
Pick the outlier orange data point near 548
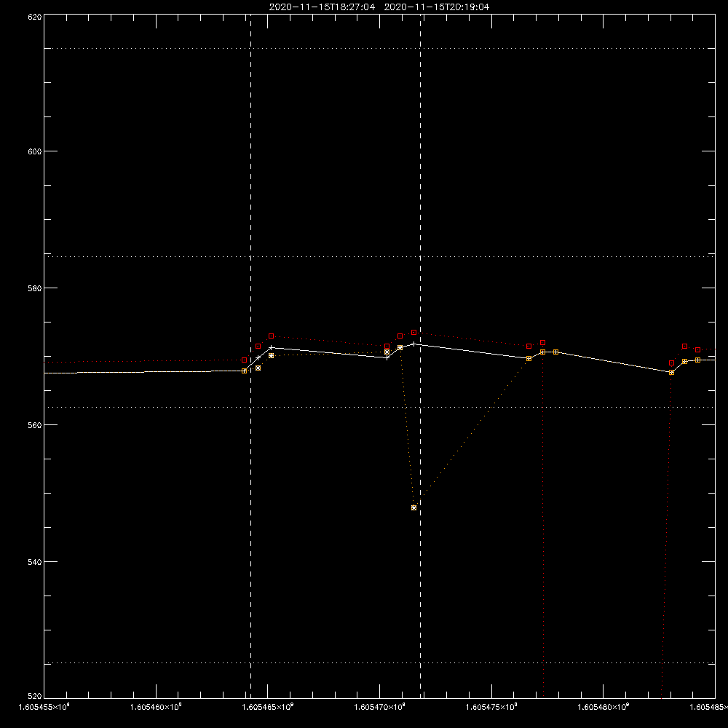[414, 508]
